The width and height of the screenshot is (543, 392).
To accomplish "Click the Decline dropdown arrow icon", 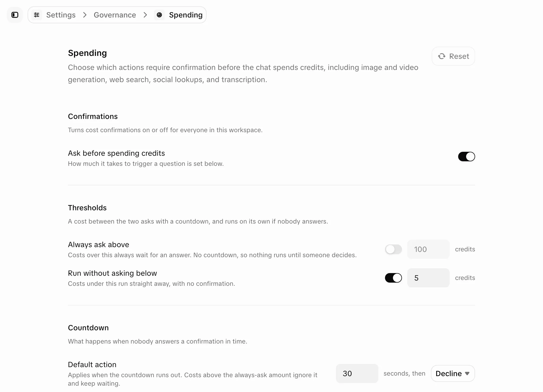I will (x=467, y=373).
